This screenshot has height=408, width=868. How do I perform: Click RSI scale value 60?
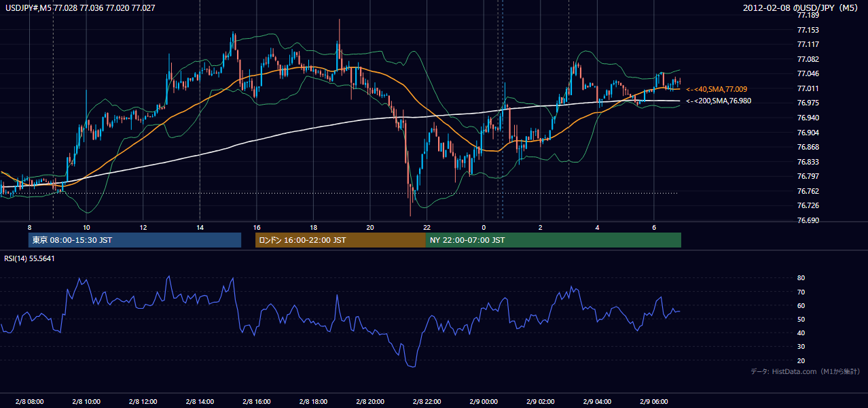coord(801,305)
